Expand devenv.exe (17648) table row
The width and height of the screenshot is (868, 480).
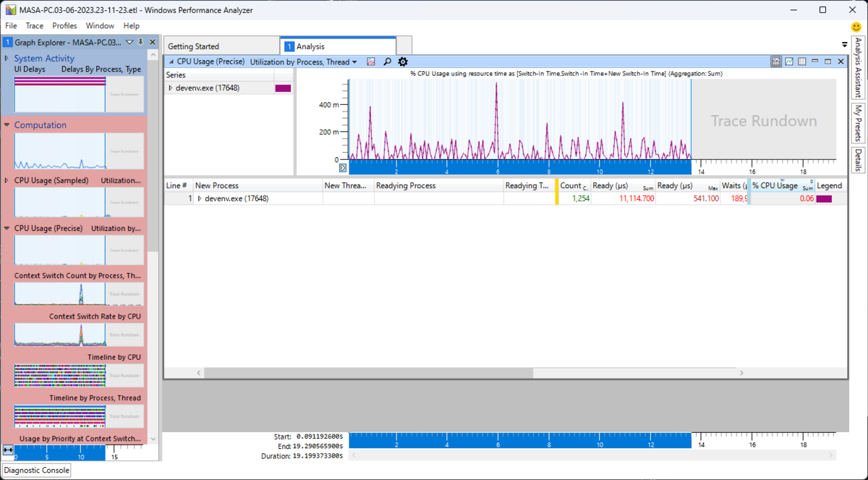[200, 198]
